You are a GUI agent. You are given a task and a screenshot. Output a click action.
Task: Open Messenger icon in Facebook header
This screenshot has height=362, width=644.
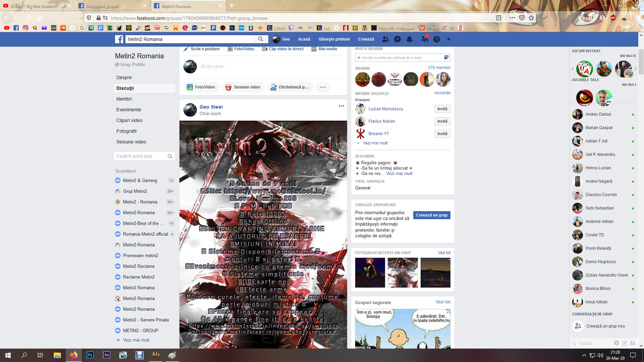tap(397, 39)
